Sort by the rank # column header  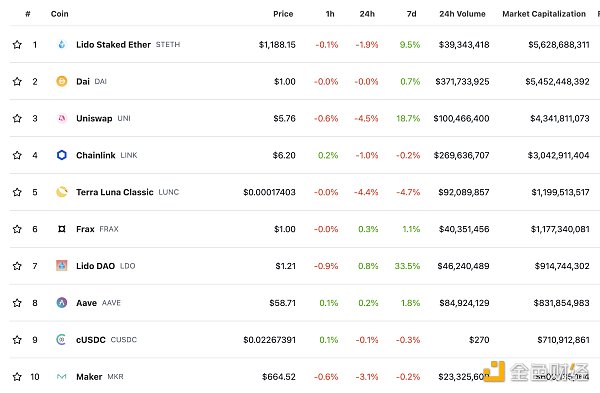pyautogui.click(x=28, y=14)
